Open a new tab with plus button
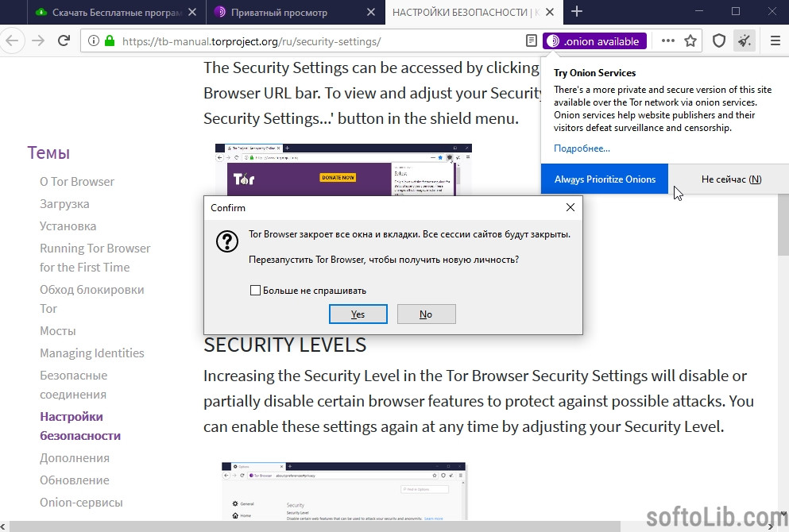This screenshot has height=532, width=789. click(577, 12)
